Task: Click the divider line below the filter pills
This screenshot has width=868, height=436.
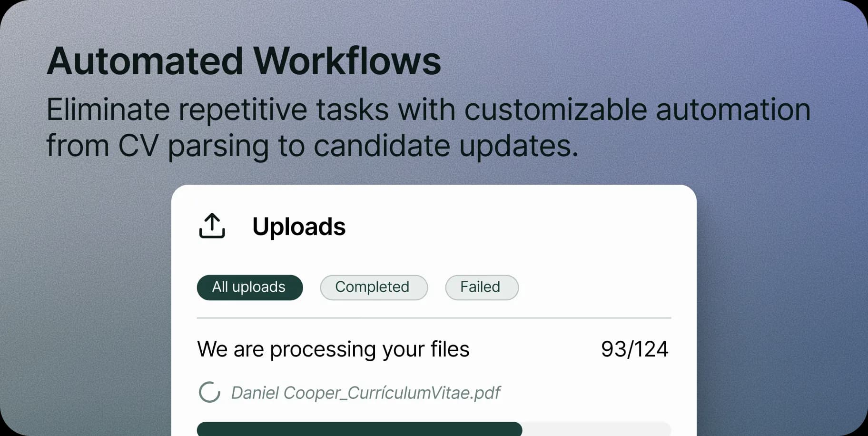Action: click(434, 317)
